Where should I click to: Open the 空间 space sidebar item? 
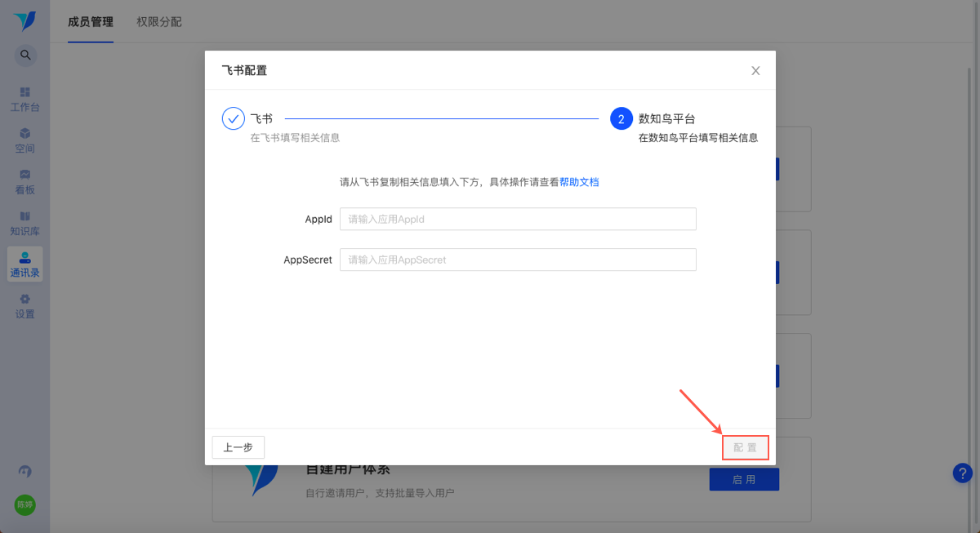[x=24, y=140]
